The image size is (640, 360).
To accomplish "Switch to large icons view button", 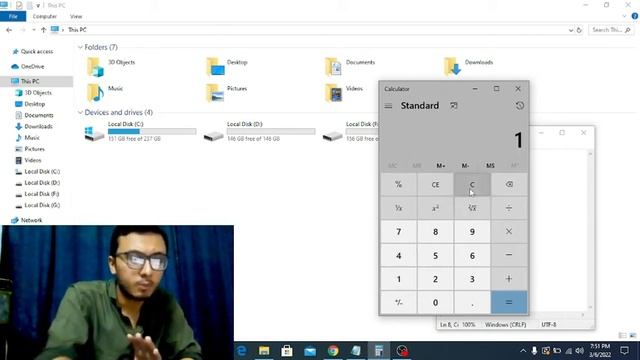I will coord(633,336).
